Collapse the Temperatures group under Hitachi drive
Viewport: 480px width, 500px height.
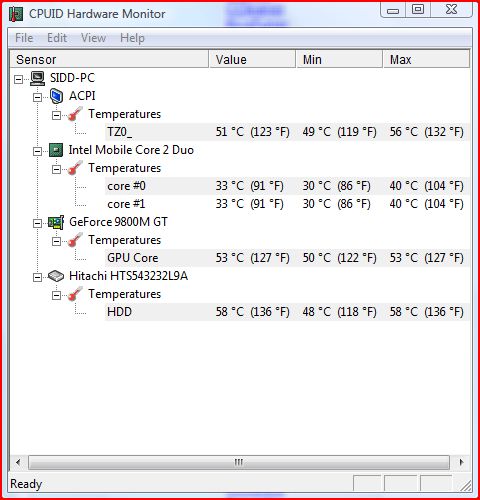pyautogui.click(x=57, y=295)
